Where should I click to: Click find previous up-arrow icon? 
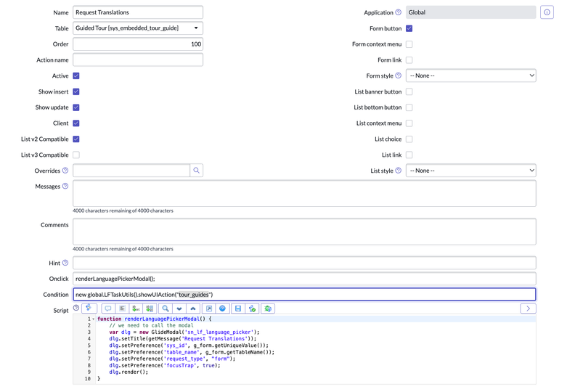[x=193, y=309]
